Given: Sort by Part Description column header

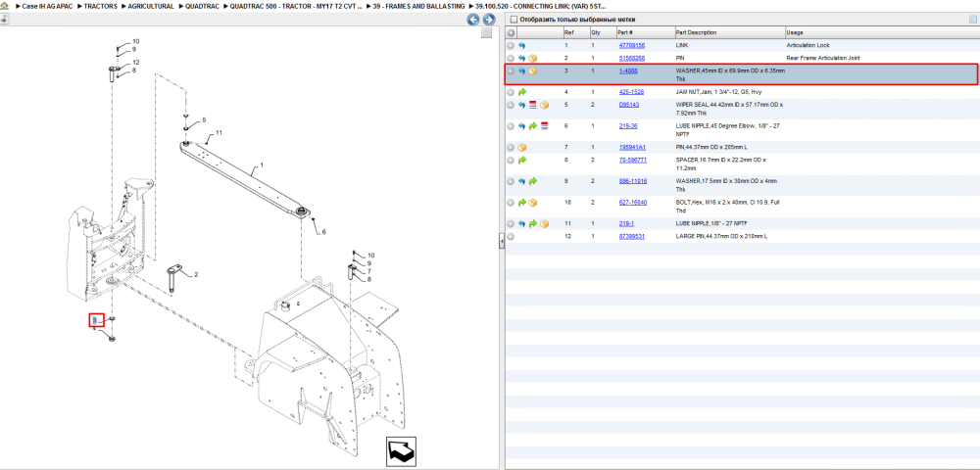Looking at the screenshot, I should [729, 32].
